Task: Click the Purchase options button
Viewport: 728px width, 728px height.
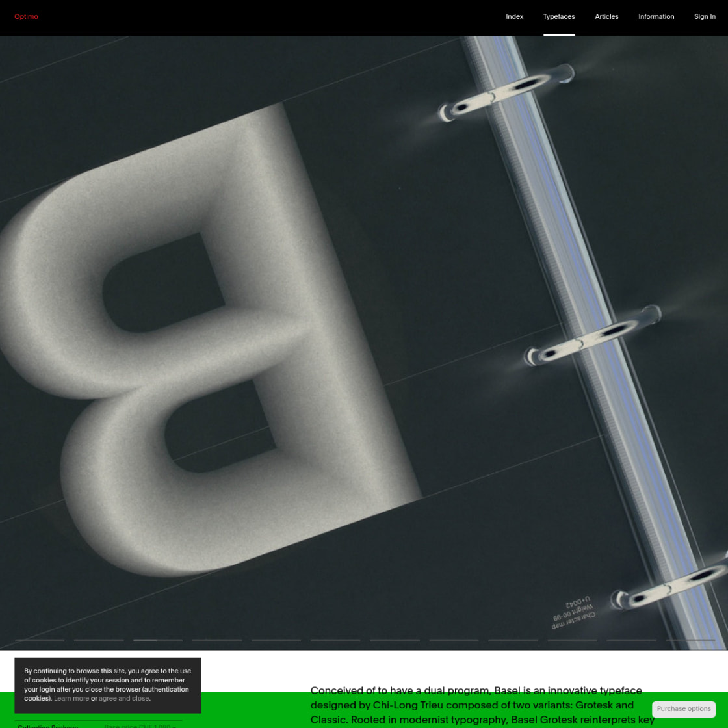Action: coord(683,708)
